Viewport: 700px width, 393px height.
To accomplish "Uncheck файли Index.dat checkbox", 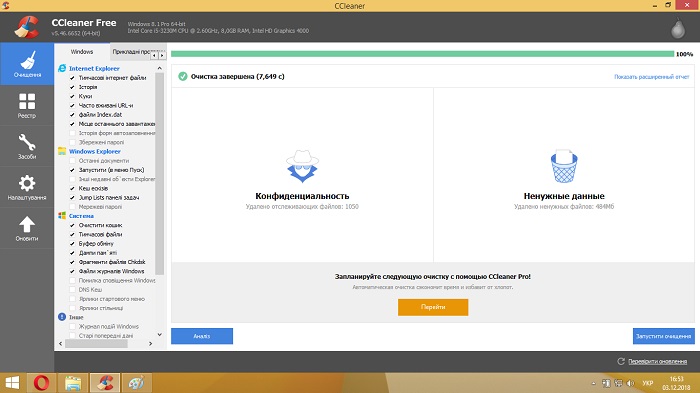I will 72,115.
